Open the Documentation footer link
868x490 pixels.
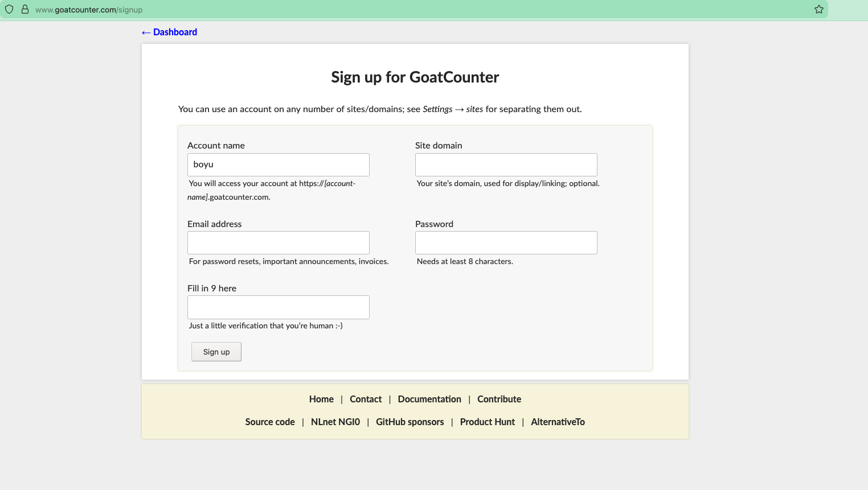coord(429,400)
